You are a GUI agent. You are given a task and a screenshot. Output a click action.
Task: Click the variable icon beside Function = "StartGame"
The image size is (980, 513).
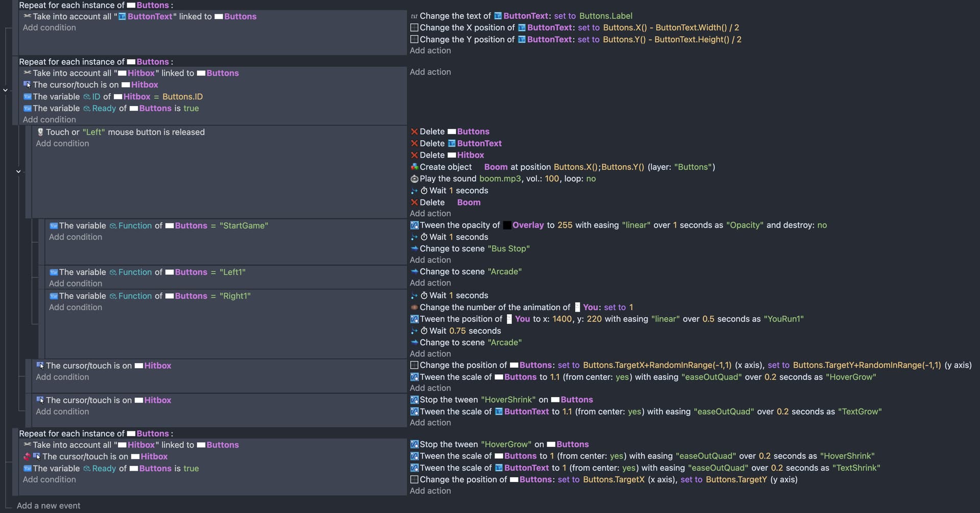tap(54, 225)
